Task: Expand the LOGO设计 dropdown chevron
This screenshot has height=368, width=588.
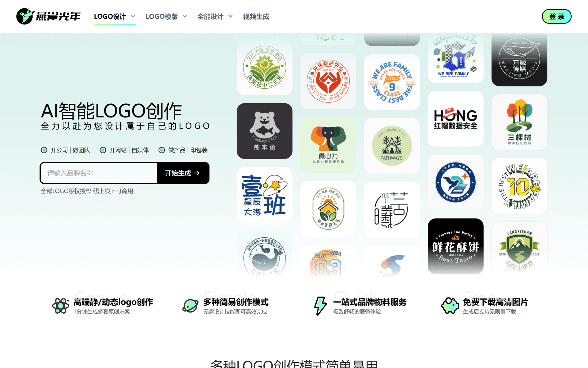Action: (133, 17)
